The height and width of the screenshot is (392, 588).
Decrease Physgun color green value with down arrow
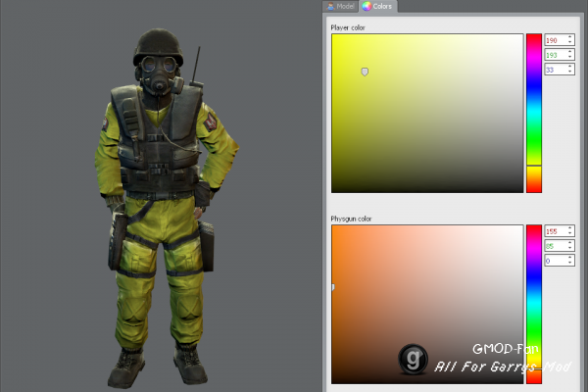click(570, 248)
